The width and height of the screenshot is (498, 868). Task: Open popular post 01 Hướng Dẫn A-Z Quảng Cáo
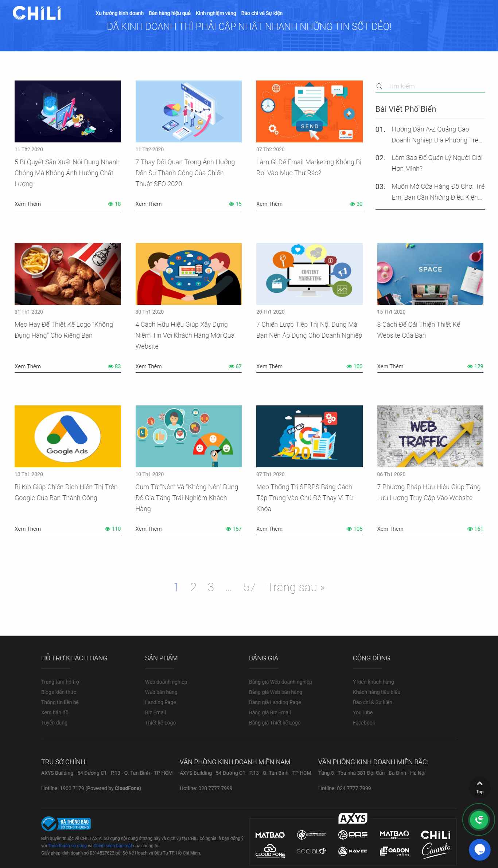pyautogui.click(x=437, y=135)
